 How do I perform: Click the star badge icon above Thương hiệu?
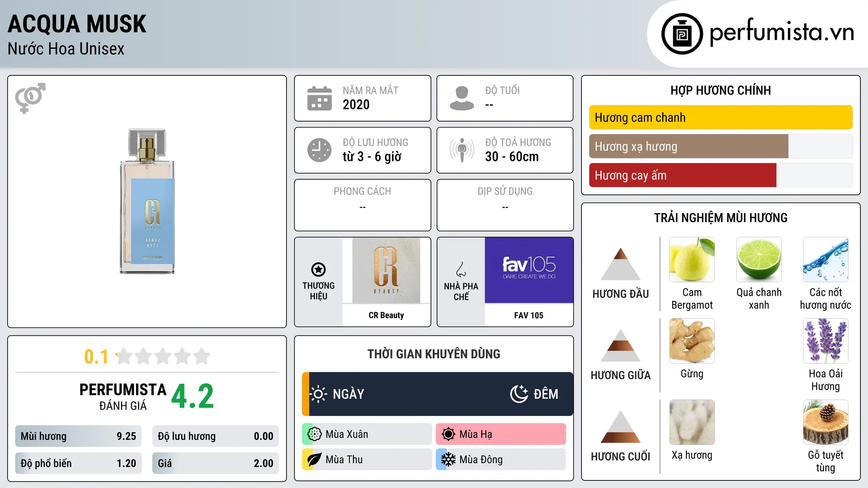(318, 269)
